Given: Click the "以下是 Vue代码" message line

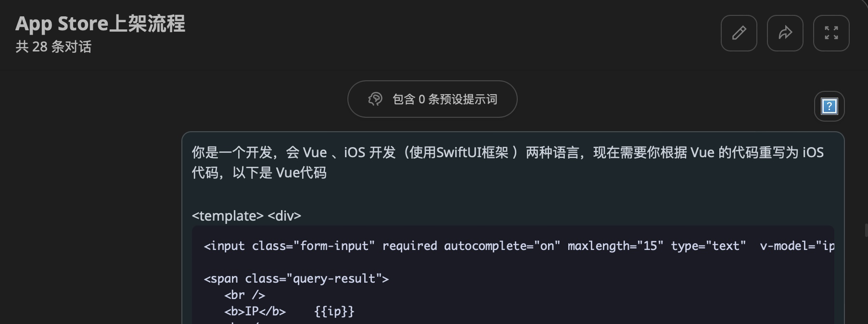Looking at the screenshot, I should [x=279, y=173].
